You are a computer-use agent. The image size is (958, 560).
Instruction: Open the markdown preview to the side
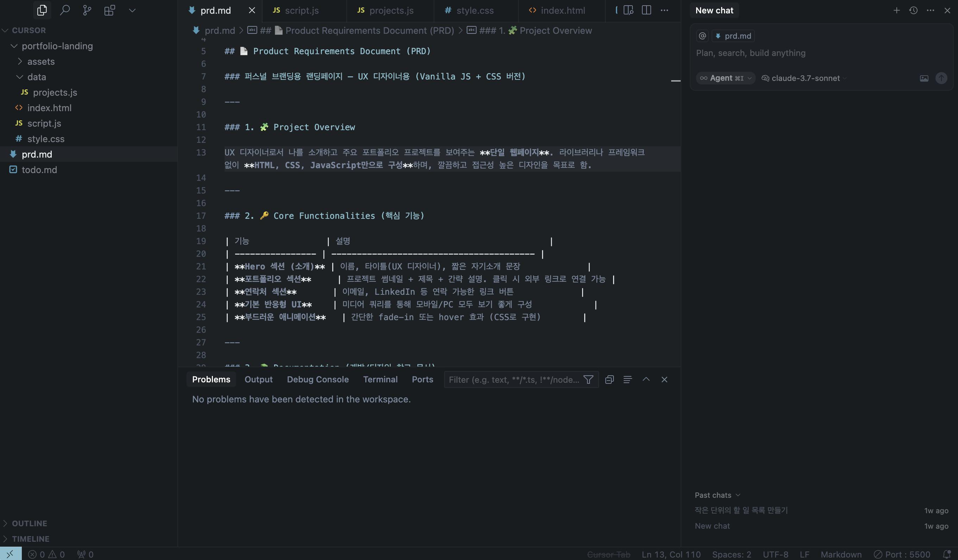629,10
